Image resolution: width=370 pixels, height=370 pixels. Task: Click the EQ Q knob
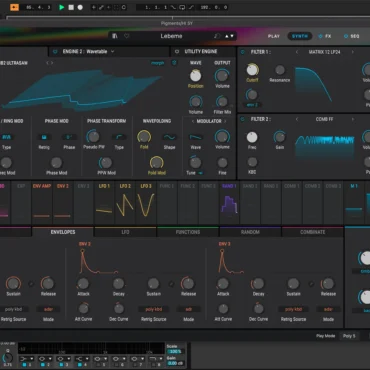click(7, 357)
